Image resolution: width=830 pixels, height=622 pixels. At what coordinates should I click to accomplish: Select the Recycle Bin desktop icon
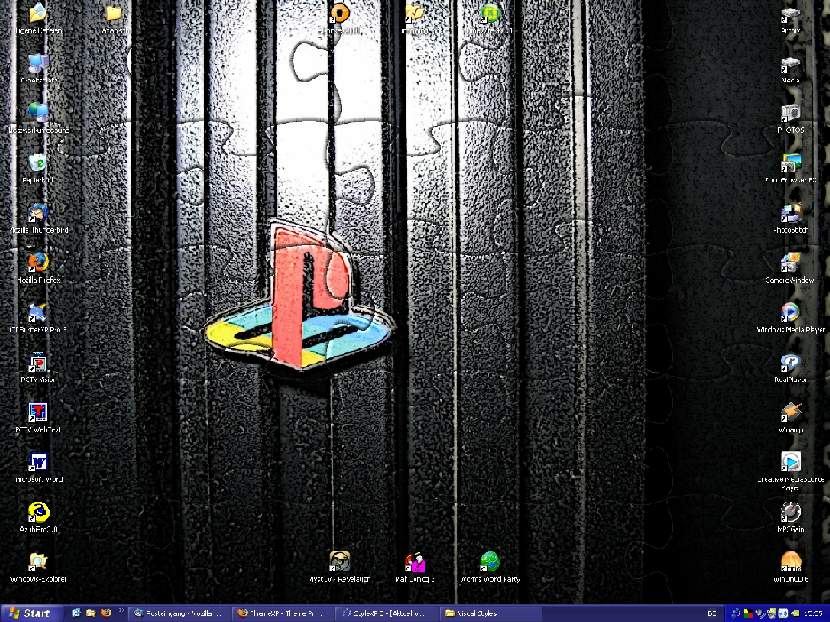click(38, 169)
